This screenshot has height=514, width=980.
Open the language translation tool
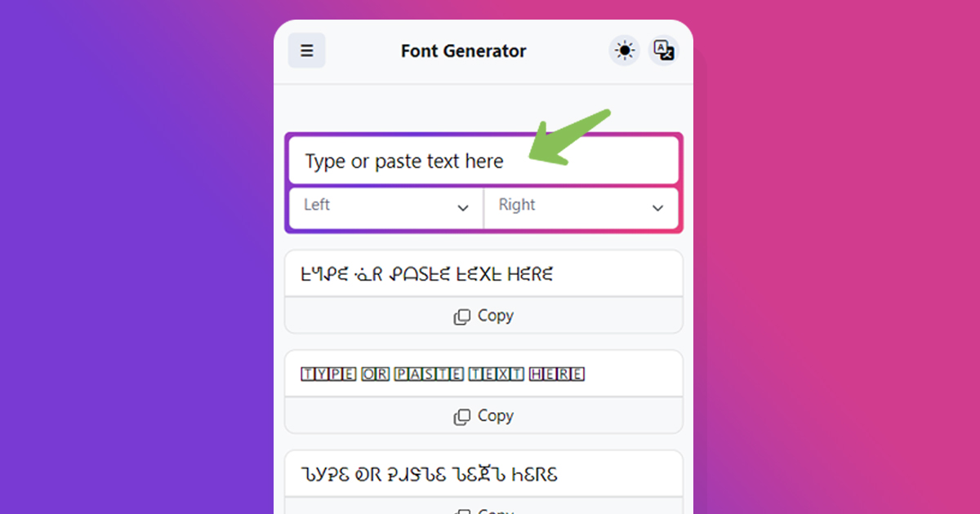pyautogui.click(x=663, y=50)
